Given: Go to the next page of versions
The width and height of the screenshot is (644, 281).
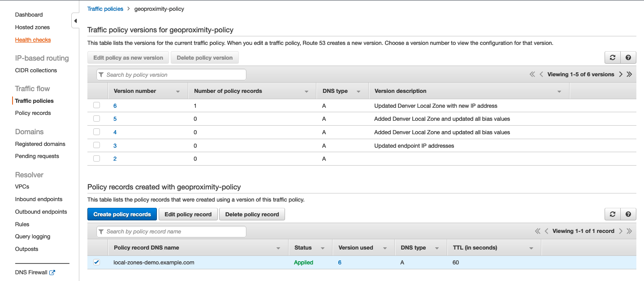Looking at the screenshot, I should (620, 74).
